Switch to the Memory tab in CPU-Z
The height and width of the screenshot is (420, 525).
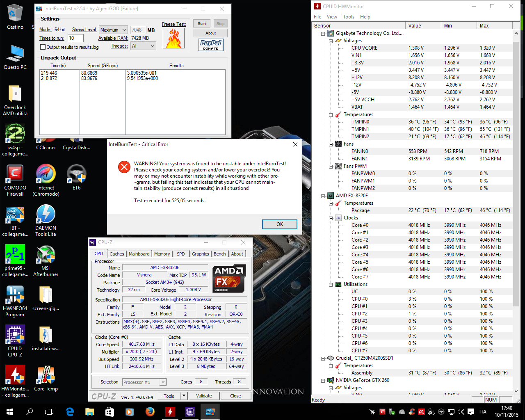tap(162, 254)
